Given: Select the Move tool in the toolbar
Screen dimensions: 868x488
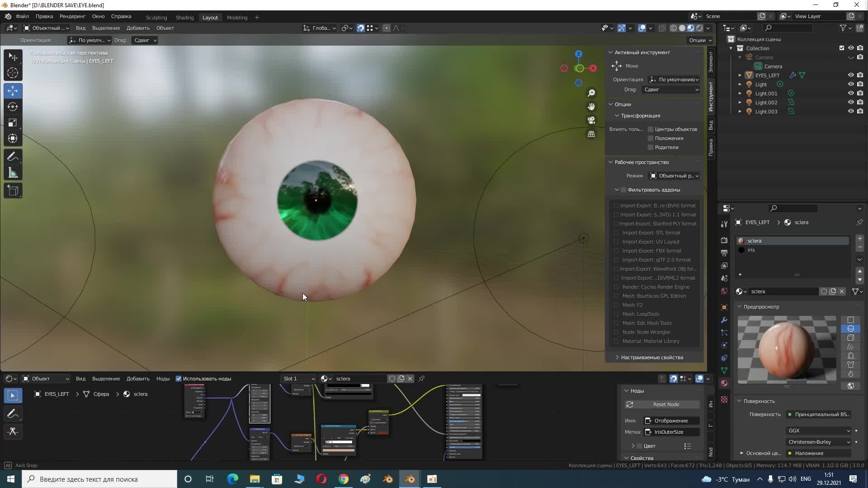Looking at the screenshot, I should [13, 90].
